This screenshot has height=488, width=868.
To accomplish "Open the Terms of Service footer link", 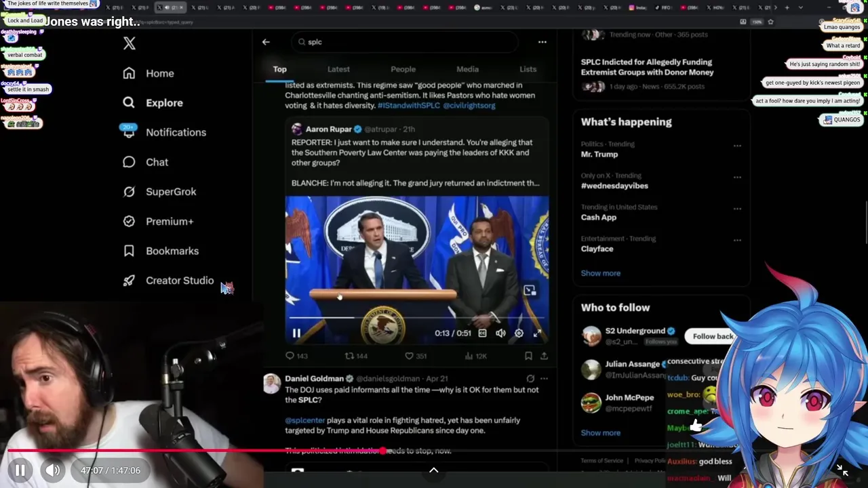I will (x=601, y=461).
